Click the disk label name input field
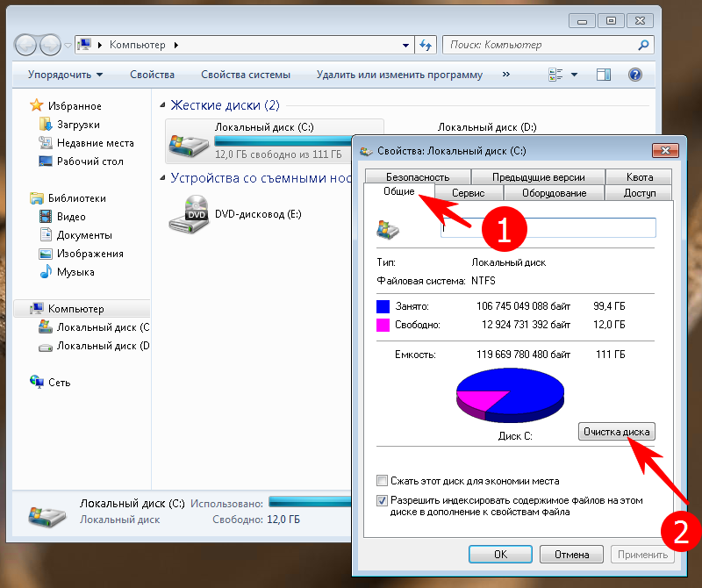This screenshot has height=588, width=702. click(548, 227)
